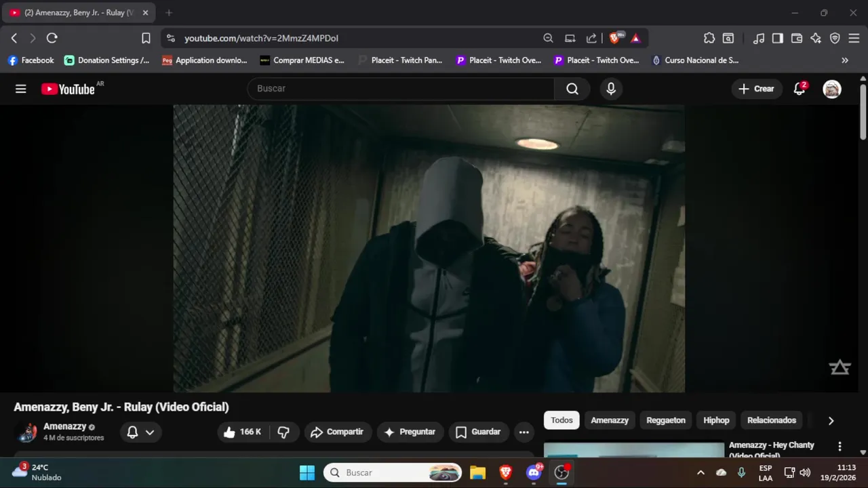Toggle the Brave sidebar panel
The height and width of the screenshot is (488, 868).
tap(778, 38)
